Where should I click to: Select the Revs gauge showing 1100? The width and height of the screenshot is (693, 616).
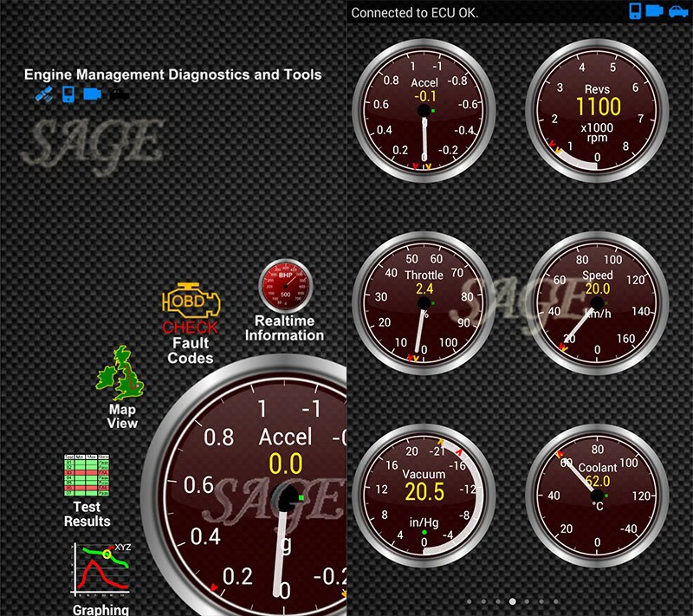click(597, 111)
